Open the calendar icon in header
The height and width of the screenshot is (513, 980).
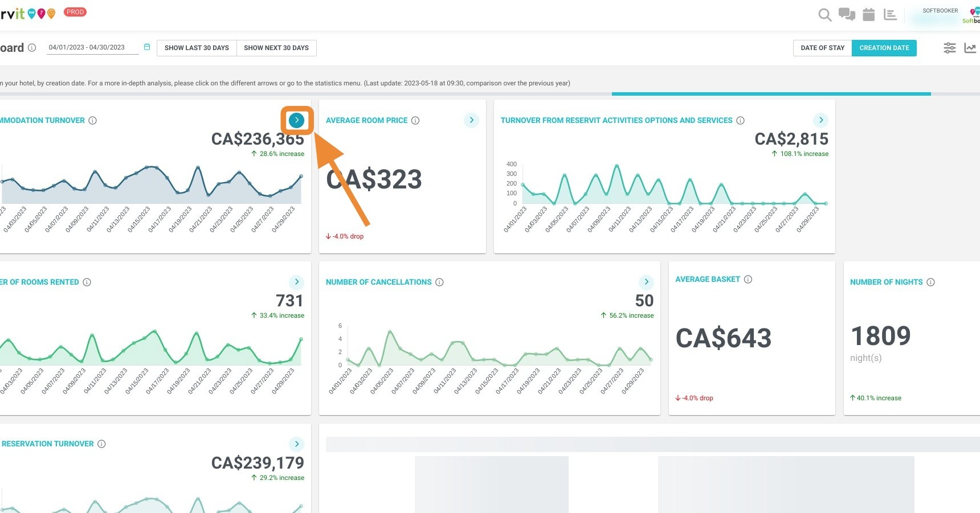click(868, 14)
